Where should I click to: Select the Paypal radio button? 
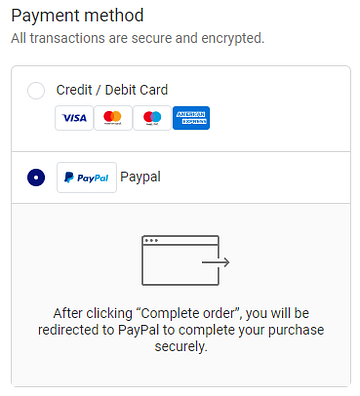36,177
